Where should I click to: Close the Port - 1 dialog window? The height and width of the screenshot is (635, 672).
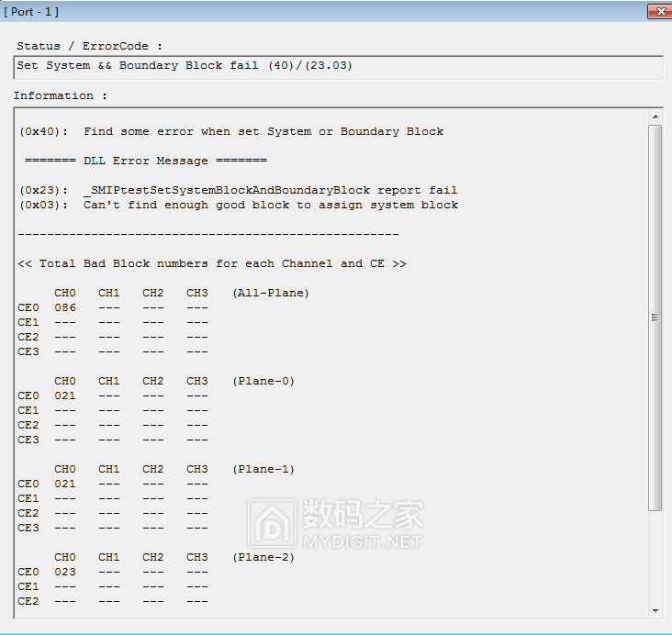658,12
